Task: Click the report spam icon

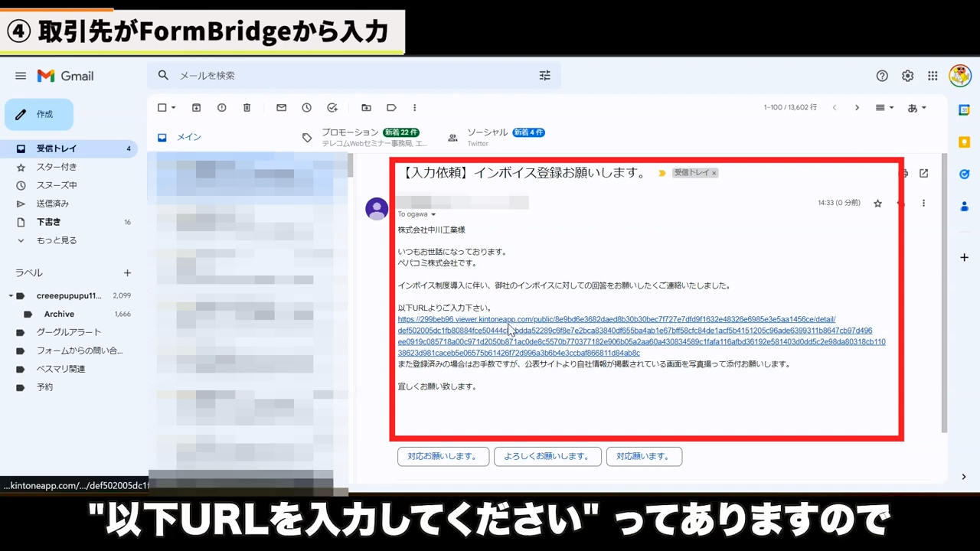Action: (x=221, y=108)
